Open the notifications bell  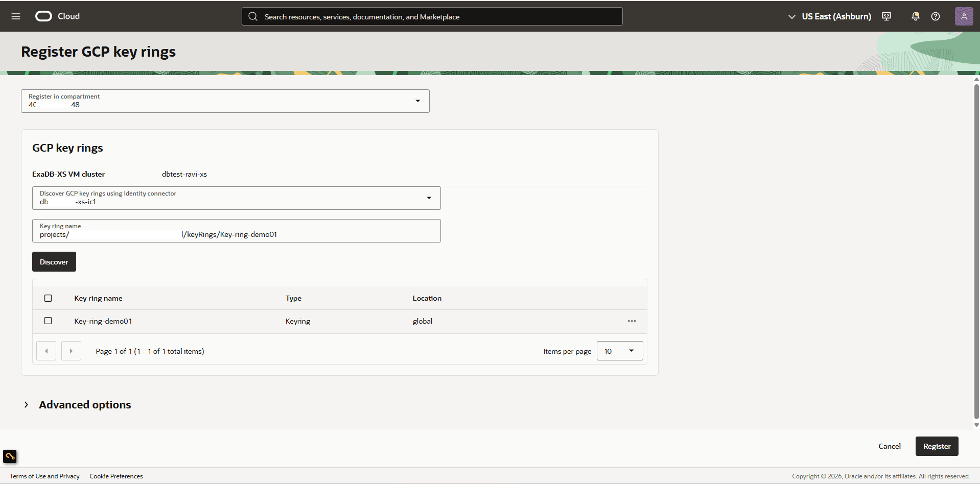coord(915,16)
